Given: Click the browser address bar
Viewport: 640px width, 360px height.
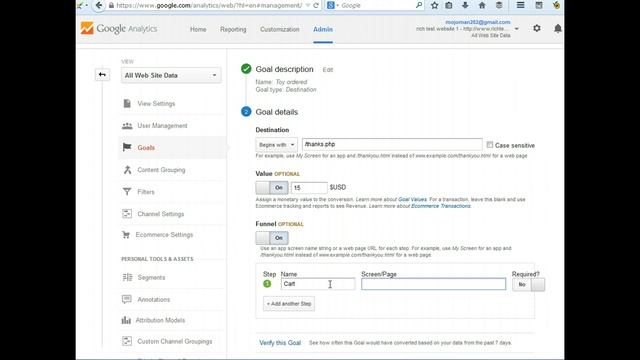Looking at the screenshot, I should click(209, 5).
